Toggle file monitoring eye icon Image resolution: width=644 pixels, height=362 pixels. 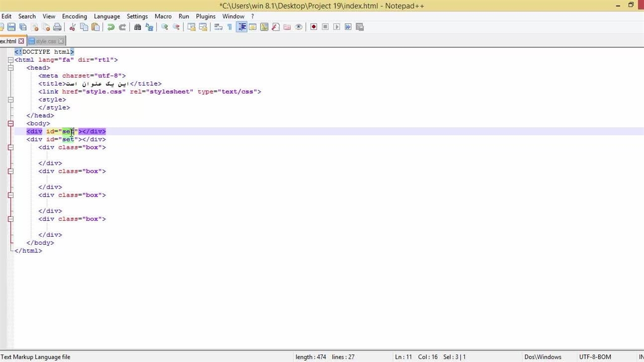click(299, 27)
